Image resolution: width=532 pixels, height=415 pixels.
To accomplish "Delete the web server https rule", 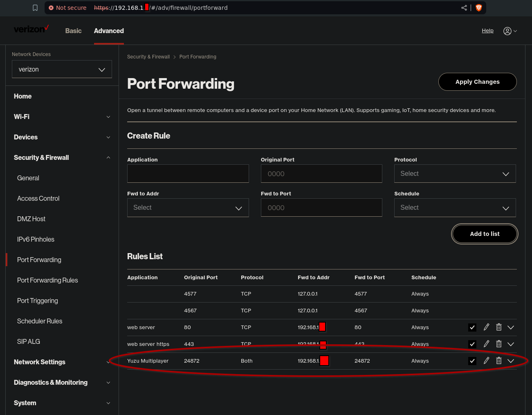I will click(x=499, y=344).
